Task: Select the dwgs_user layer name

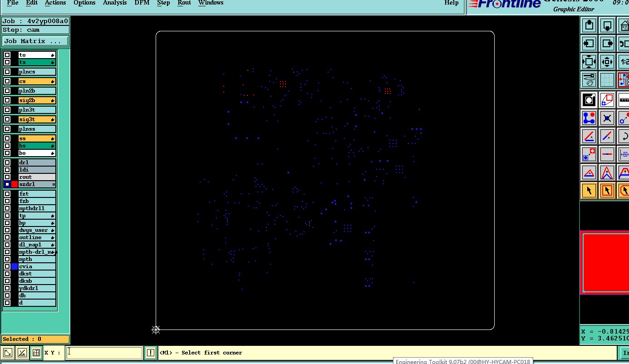Action: click(x=37, y=230)
